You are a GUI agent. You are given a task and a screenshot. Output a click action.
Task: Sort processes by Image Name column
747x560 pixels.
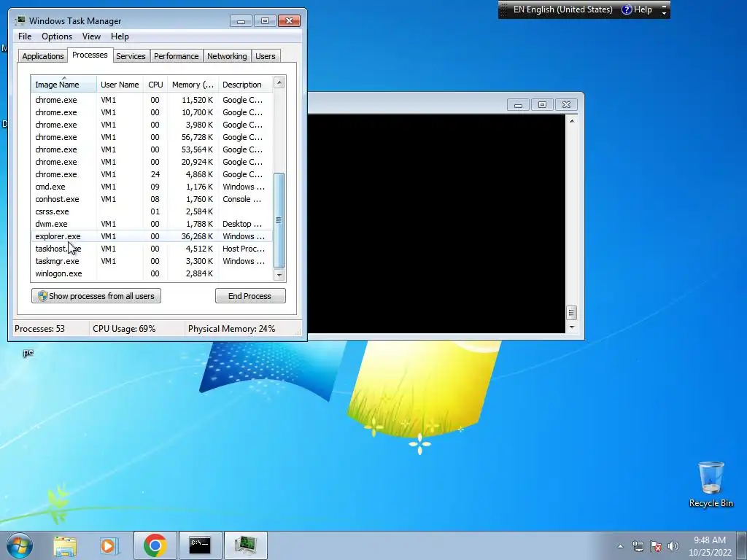tap(64, 85)
